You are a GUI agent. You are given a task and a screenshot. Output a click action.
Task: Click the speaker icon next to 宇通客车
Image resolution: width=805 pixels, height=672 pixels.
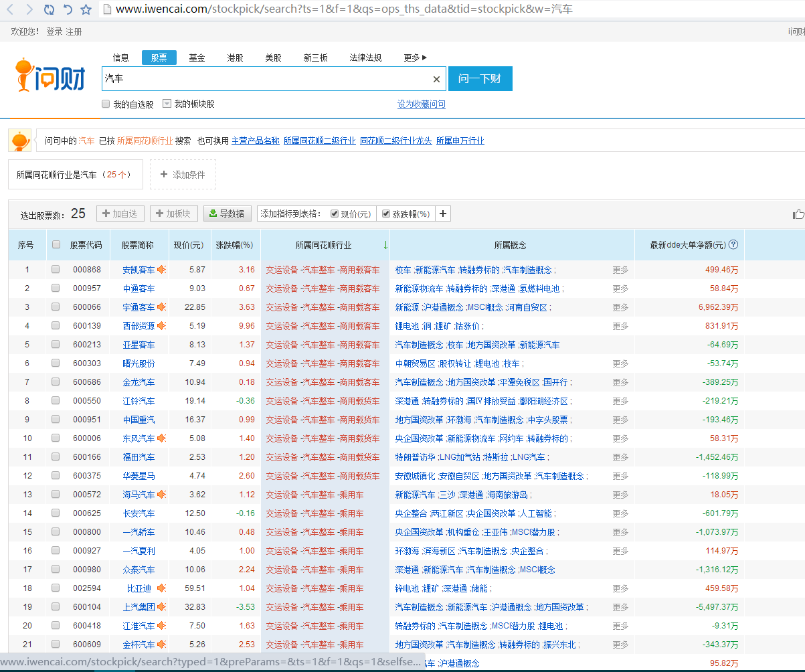161,307
